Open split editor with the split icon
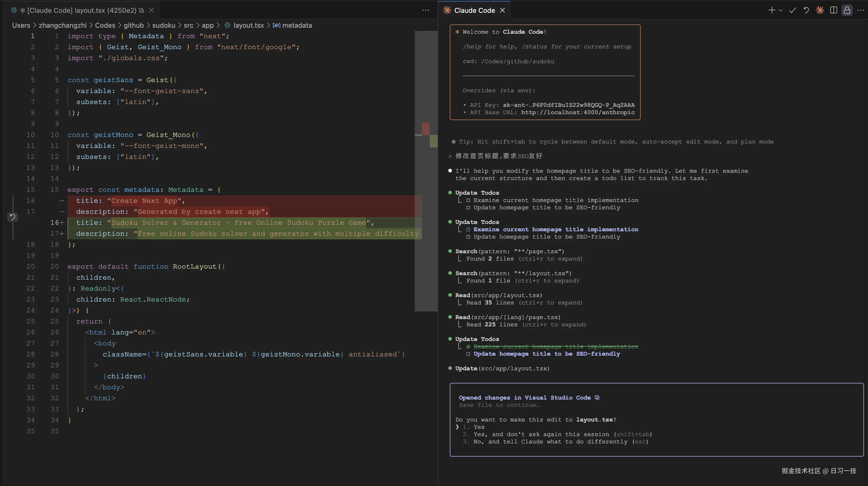The image size is (868, 486). point(834,10)
